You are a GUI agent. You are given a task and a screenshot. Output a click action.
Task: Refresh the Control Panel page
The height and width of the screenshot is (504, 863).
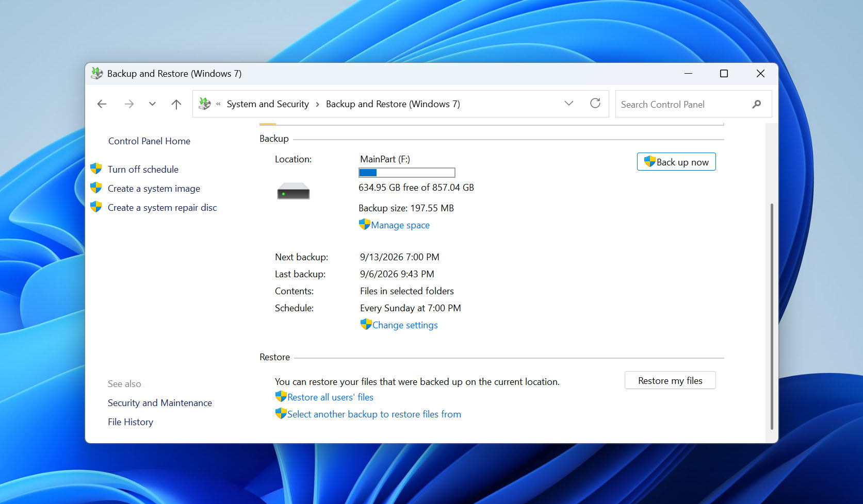[x=595, y=104]
